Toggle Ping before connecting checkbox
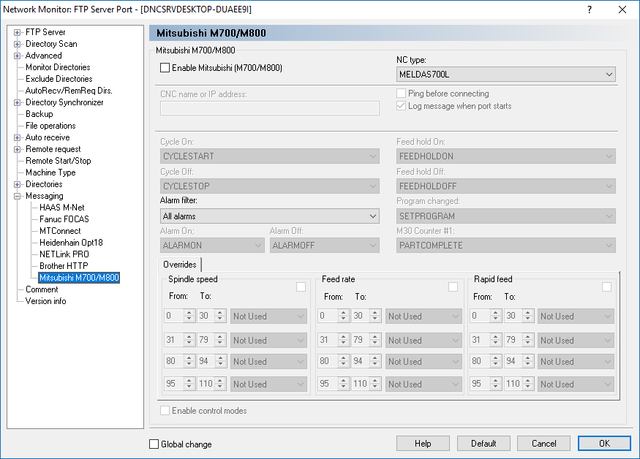Viewport: 640px width, 459px height. [401, 93]
